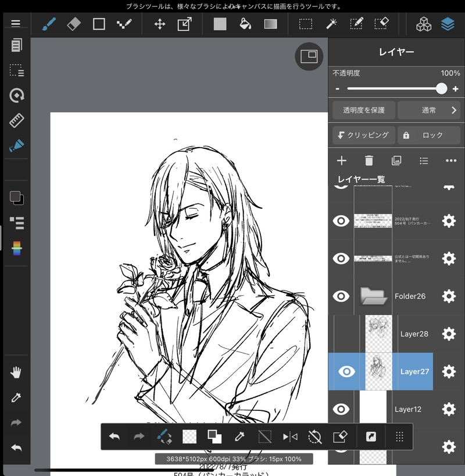The image size is (465, 476).
Task: Decrease opacity with the minus button
Action: 337,89
